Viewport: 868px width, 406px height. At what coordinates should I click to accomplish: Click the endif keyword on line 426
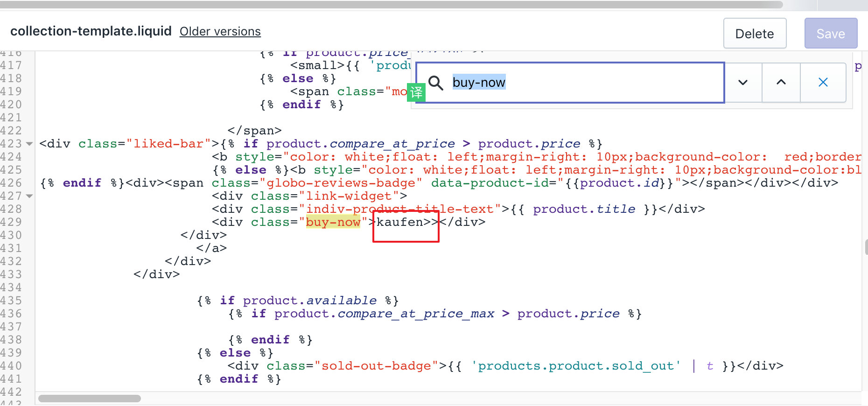tap(82, 183)
